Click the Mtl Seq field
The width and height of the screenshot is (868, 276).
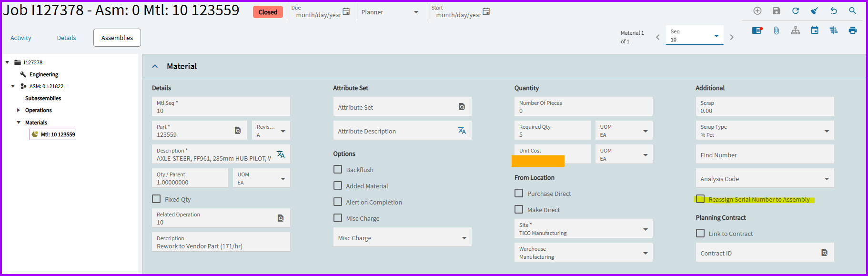click(x=221, y=106)
